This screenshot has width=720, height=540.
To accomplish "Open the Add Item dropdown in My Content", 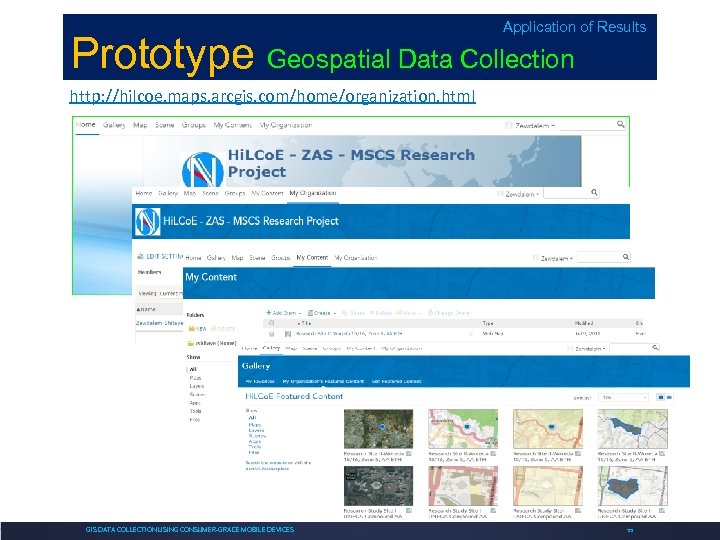I will click(x=283, y=313).
